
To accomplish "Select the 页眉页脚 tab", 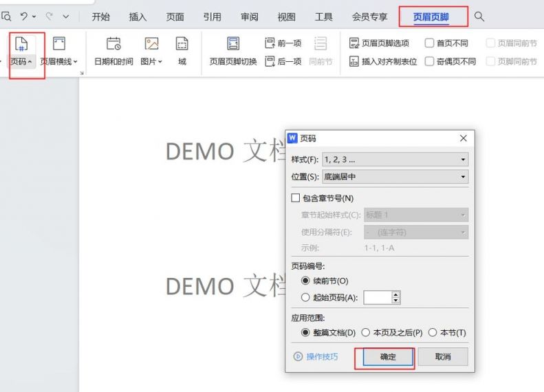I will [x=431, y=17].
